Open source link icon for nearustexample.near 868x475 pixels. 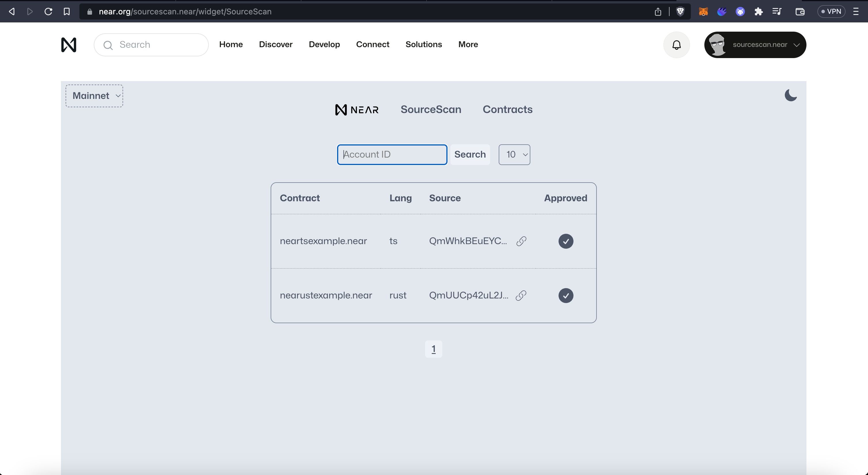(521, 296)
